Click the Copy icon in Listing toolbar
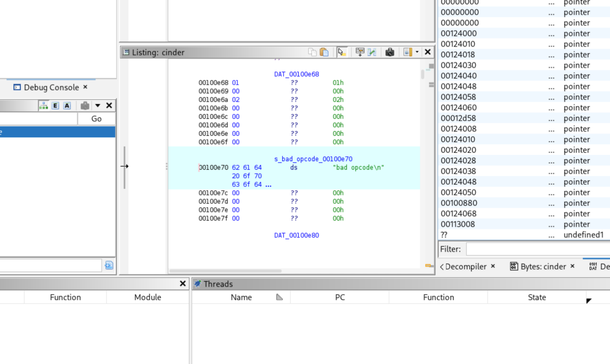This screenshot has height=364, width=610. [312, 52]
